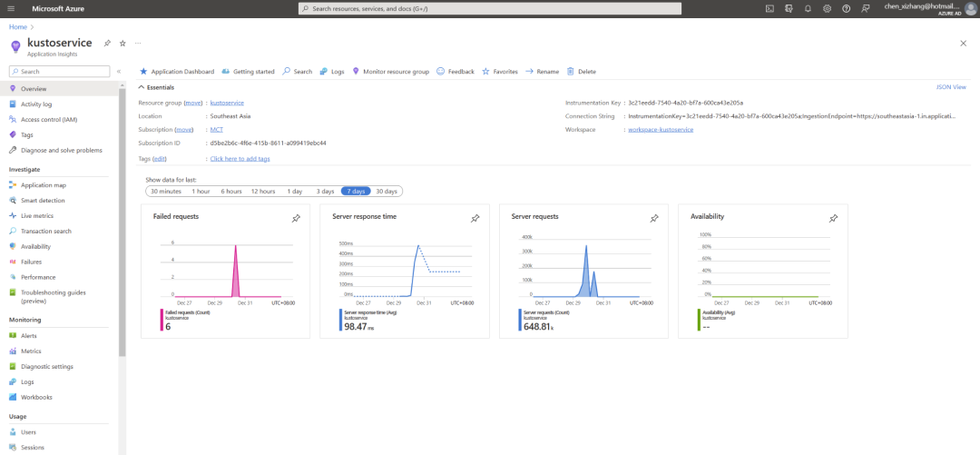Select the 6 hours time range
This screenshot has width=980, height=455.
tap(231, 191)
